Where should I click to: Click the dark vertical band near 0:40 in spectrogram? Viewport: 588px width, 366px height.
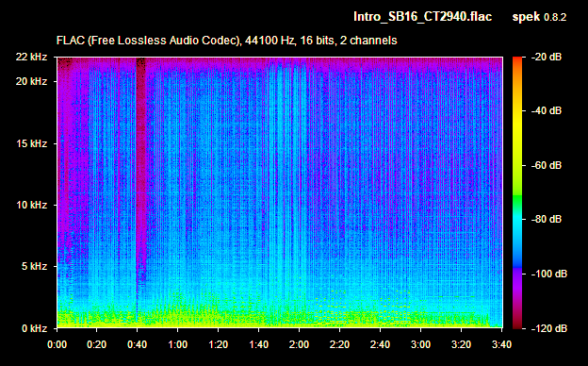coord(140,169)
